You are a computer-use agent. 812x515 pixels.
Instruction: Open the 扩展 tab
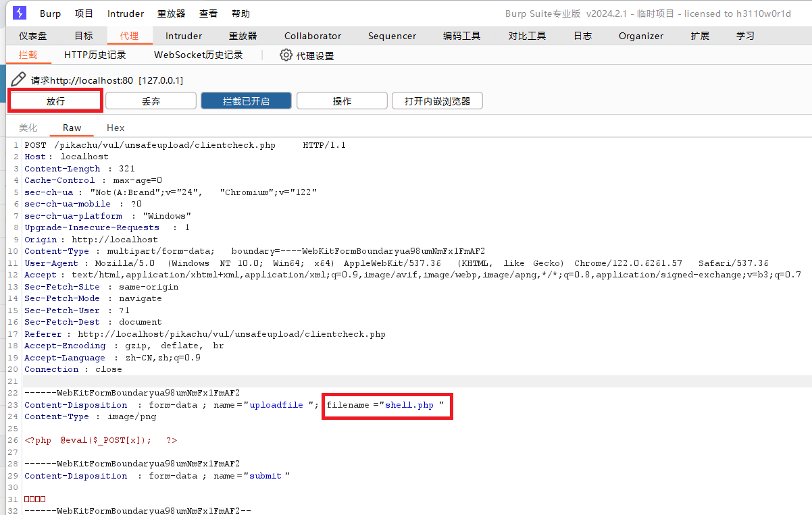pos(700,36)
